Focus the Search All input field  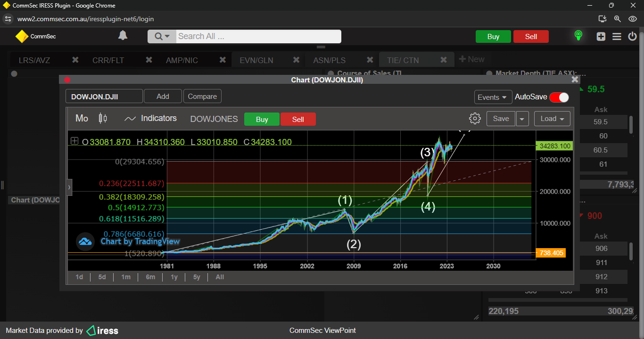[258, 36]
